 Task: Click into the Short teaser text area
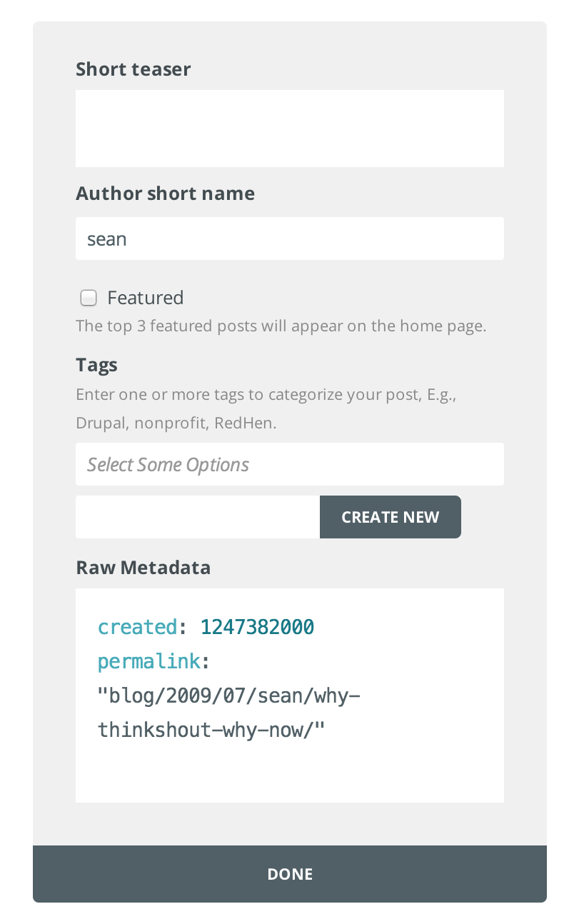(x=289, y=129)
